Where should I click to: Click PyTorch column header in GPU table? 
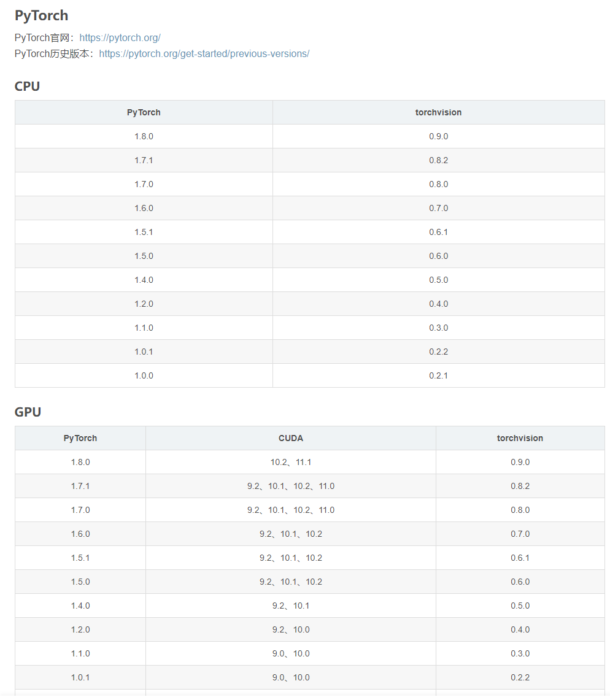[x=80, y=438]
